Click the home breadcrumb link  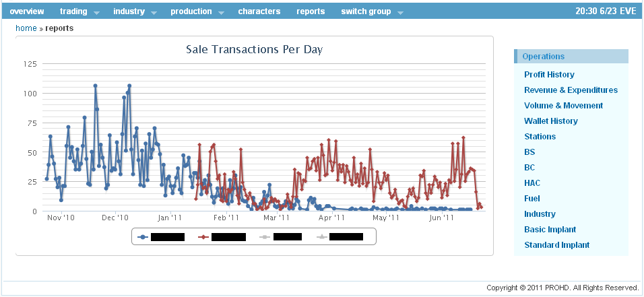click(26, 28)
